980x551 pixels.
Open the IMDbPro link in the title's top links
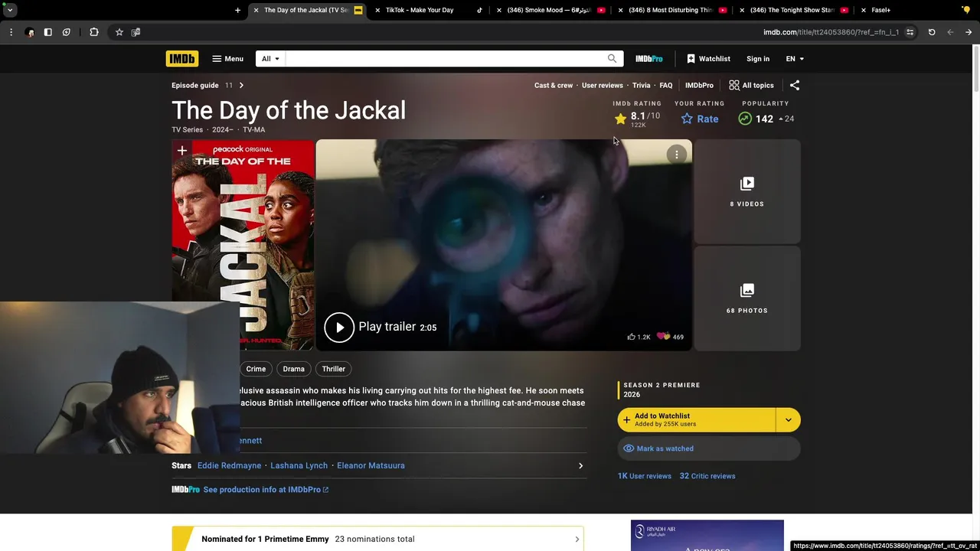tap(699, 86)
